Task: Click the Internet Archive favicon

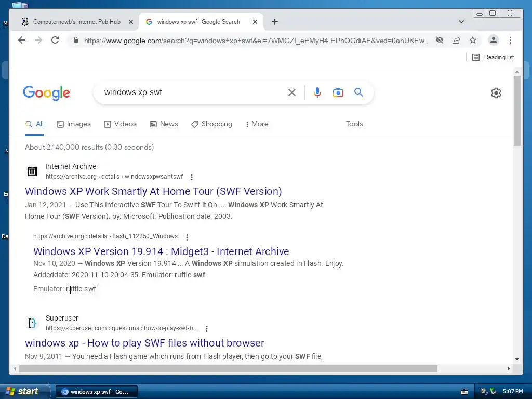Action: click(32, 171)
